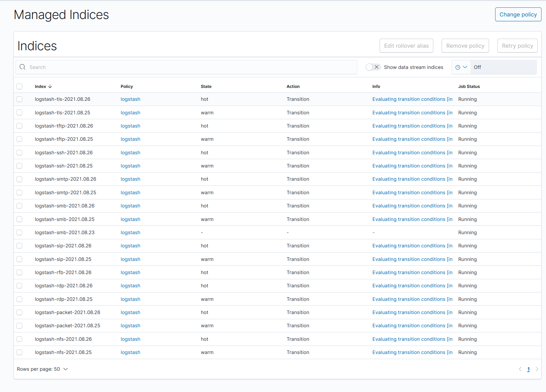This screenshot has height=392, width=546.
Task: Click index name logstash-smtp-2021.08.26
Action: pos(65,179)
